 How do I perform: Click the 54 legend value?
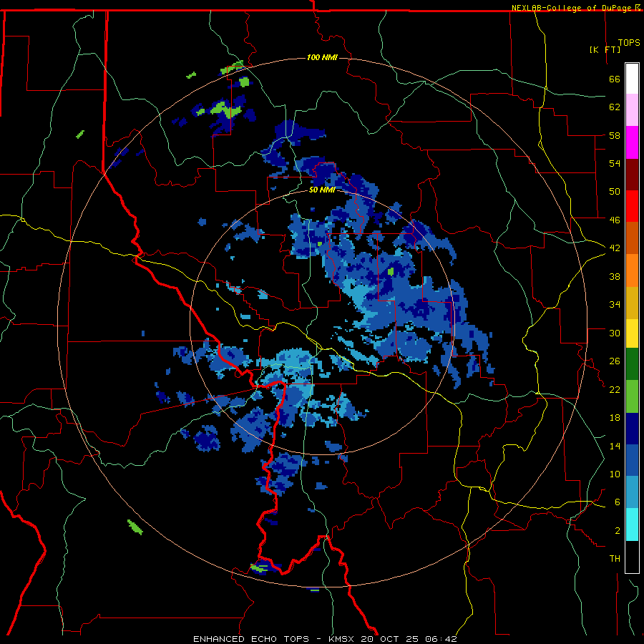coord(615,163)
